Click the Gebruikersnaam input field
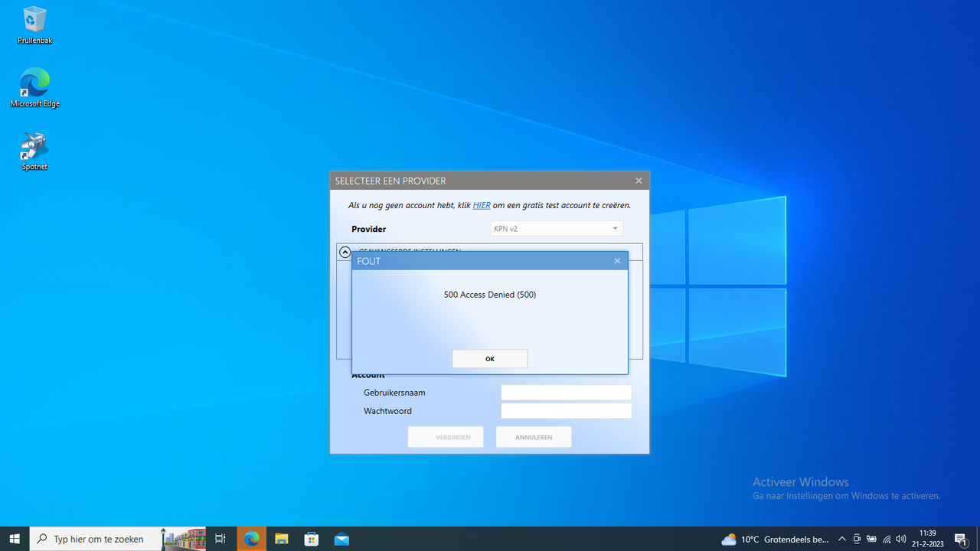 tap(567, 393)
